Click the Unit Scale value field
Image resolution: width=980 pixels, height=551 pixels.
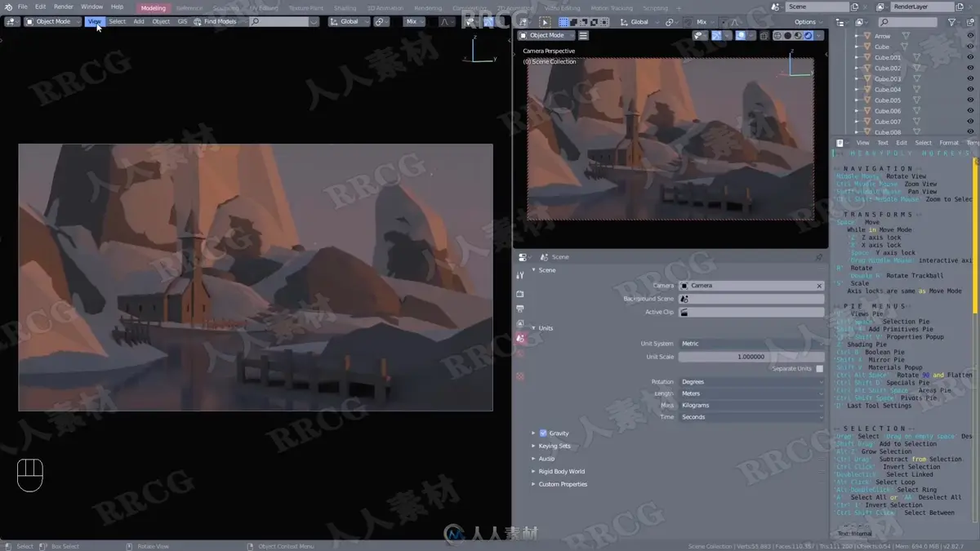751,357
